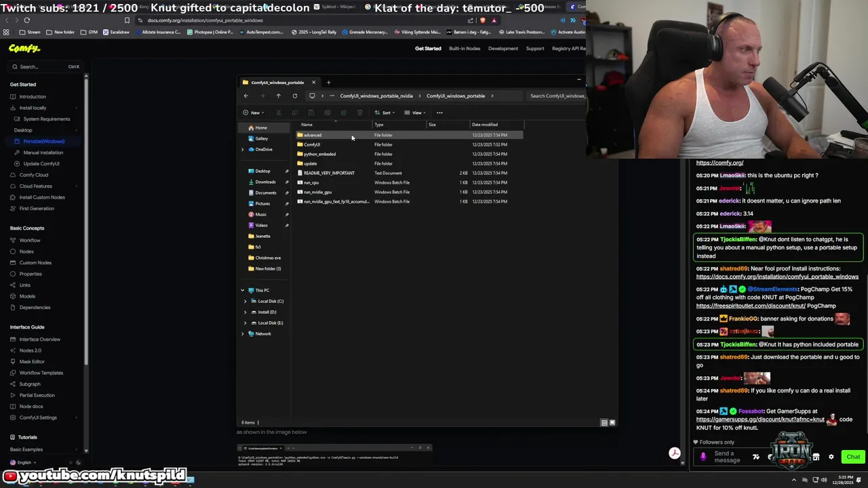Sort files by Date modified column
The image size is (868, 488).
(485, 125)
